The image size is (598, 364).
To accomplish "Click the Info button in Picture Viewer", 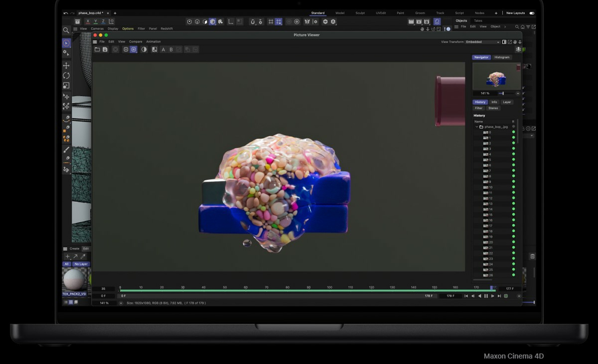I will click(x=494, y=102).
